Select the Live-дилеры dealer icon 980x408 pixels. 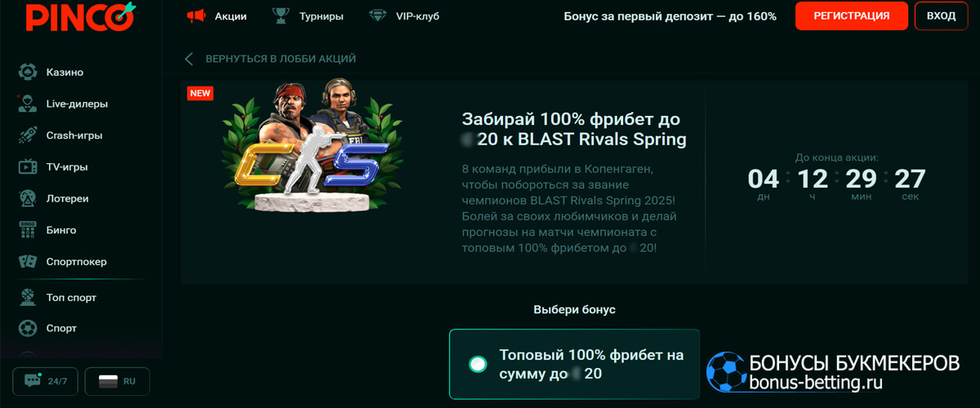tap(28, 104)
